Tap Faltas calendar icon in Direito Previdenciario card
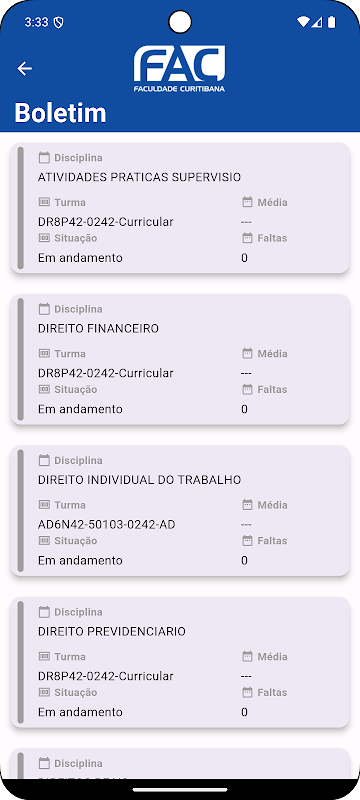The image size is (360, 800). pyautogui.click(x=247, y=692)
